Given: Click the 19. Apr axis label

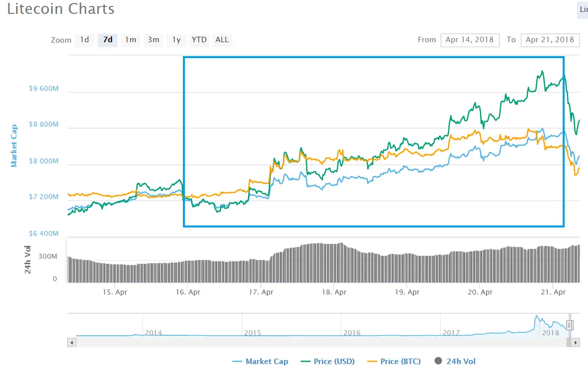Looking at the screenshot, I should (407, 292).
